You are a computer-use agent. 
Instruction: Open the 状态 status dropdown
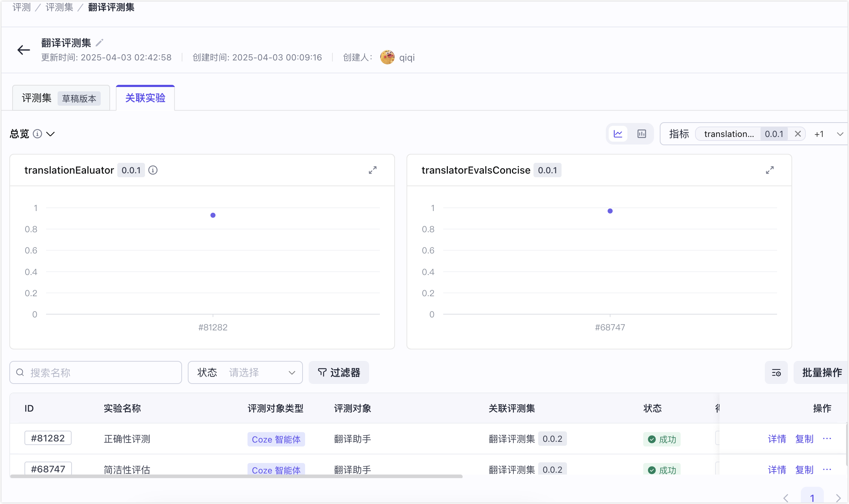245,372
